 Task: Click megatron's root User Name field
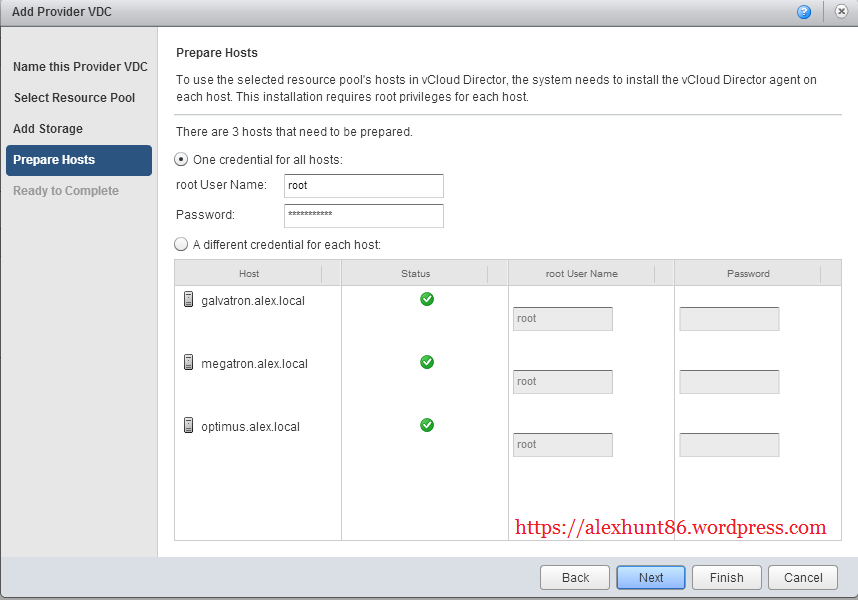coord(563,382)
